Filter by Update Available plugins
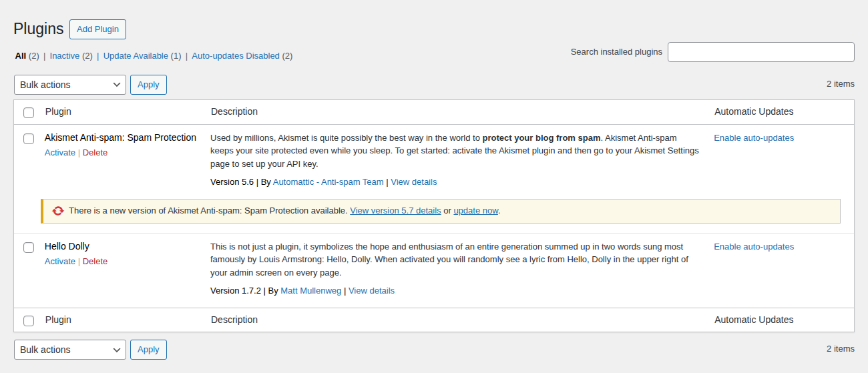This screenshot has height=373, width=868. point(136,56)
